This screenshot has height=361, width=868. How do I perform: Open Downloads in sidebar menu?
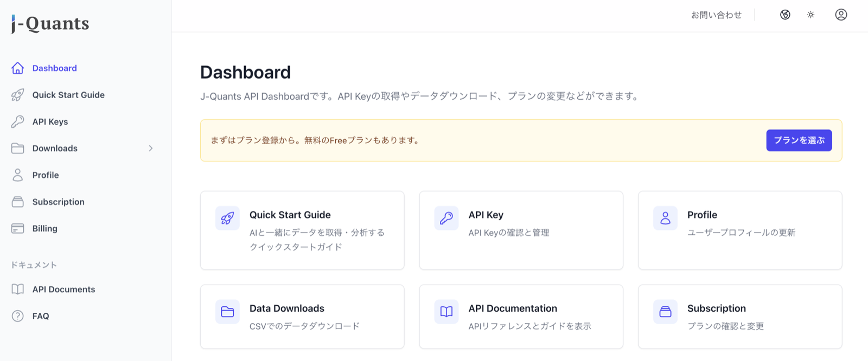(55, 148)
